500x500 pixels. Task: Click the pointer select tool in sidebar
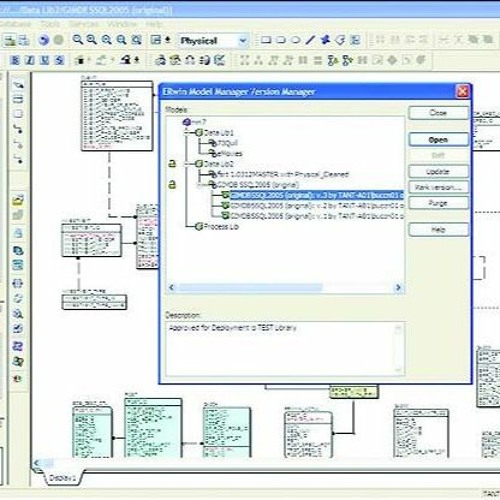(x=18, y=85)
